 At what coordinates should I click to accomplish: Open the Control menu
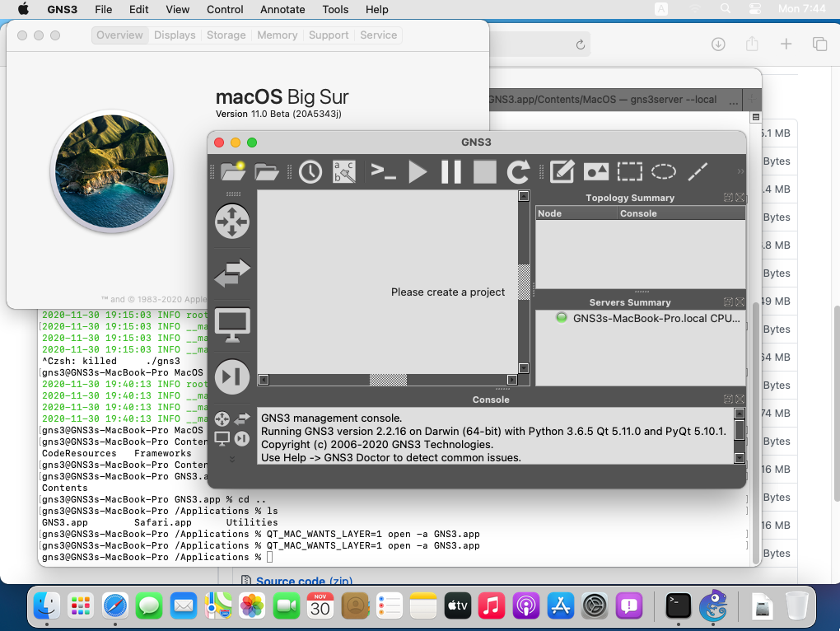pyautogui.click(x=225, y=10)
